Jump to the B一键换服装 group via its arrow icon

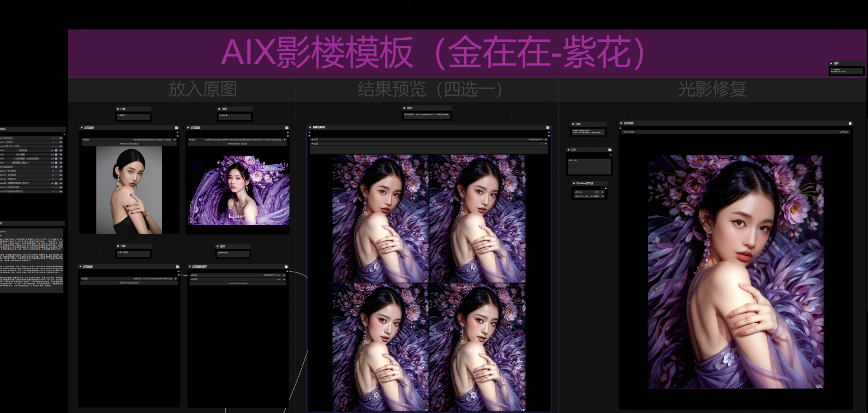61,175
